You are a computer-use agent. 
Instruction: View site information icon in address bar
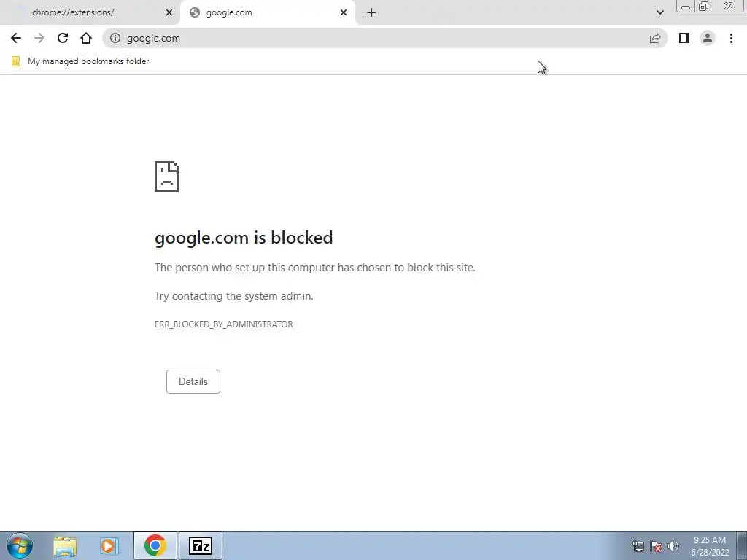(115, 38)
